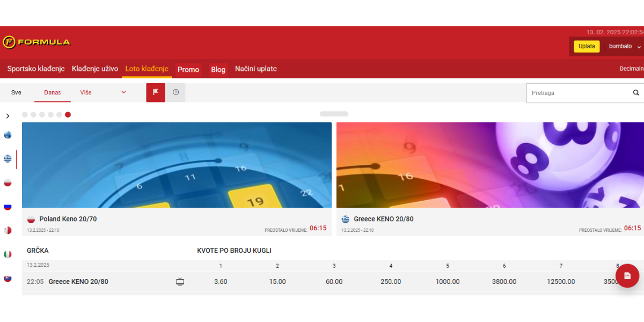
Task: Open the TV icon next to Greece KENO
Action: coord(180,281)
